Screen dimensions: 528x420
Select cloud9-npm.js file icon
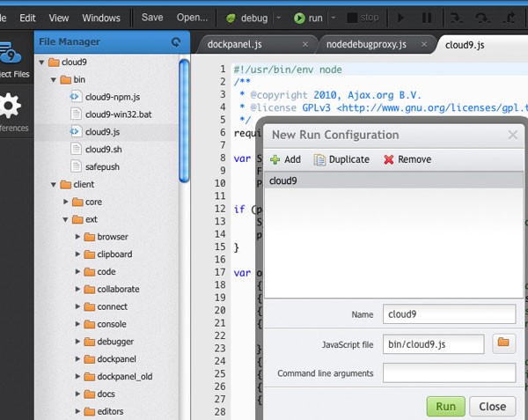click(x=76, y=97)
